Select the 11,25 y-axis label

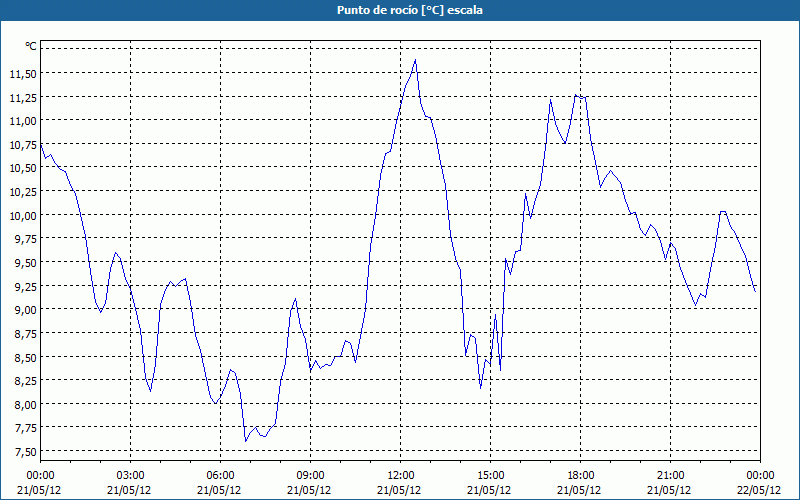pyautogui.click(x=23, y=97)
